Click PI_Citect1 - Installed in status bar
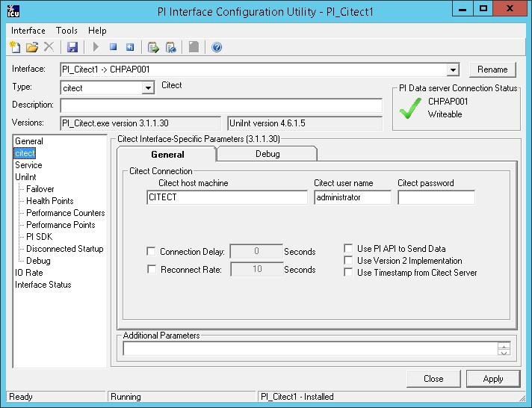The image size is (532, 408). pos(297,397)
